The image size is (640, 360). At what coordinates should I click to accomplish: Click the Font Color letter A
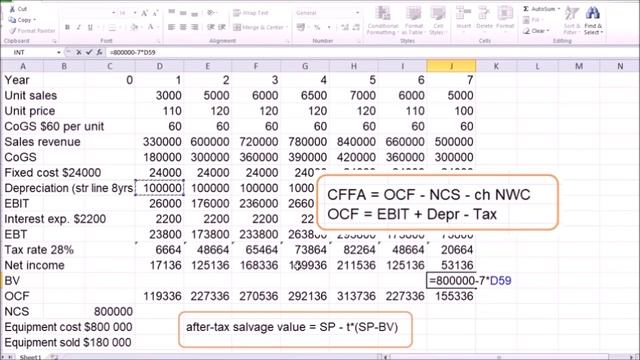tap(150, 27)
